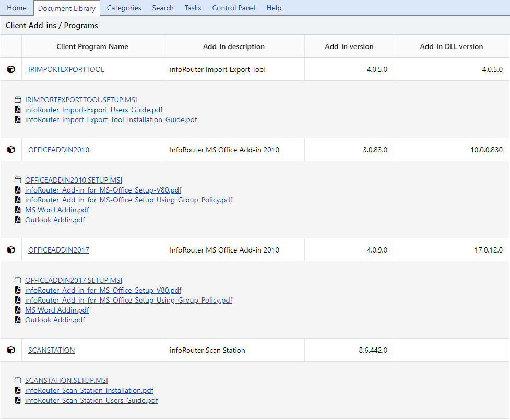The image size is (510, 420).
Task: Switch to the Categories tab
Action: pos(124,8)
